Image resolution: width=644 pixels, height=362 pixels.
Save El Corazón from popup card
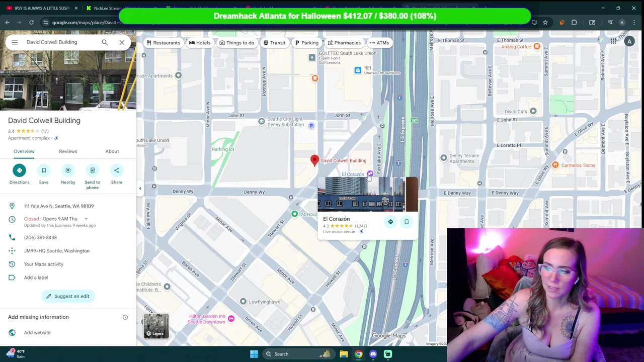[x=407, y=222]
